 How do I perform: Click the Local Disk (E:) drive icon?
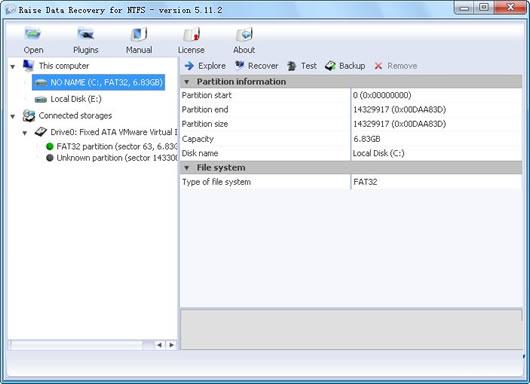[x=41, y=99]
